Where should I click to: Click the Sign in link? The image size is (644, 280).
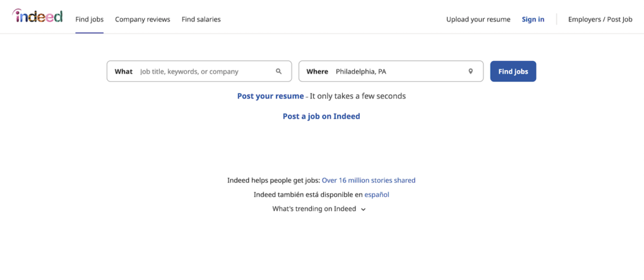pos(533,20)
